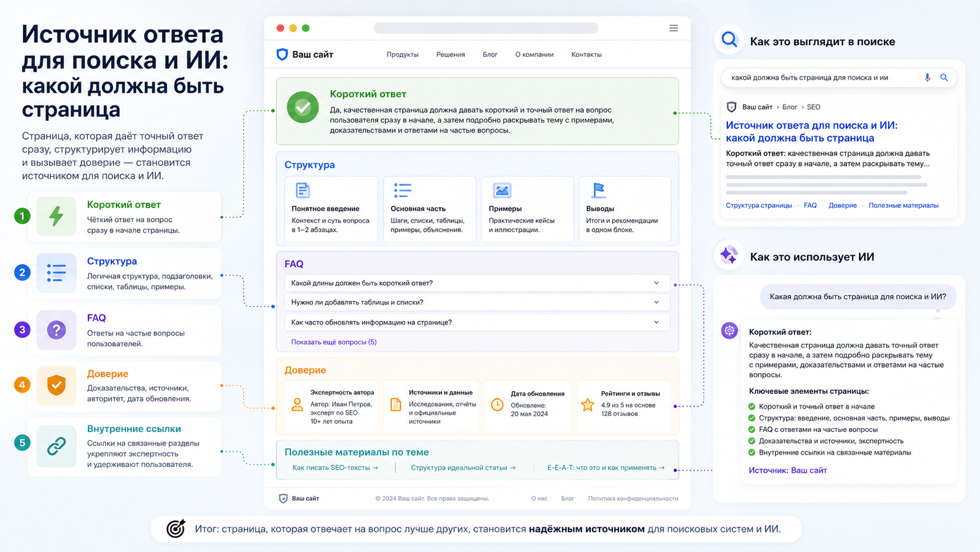Open the Продукты menu item
Viewport: 980px width, 552px height.
pos(402,55)
